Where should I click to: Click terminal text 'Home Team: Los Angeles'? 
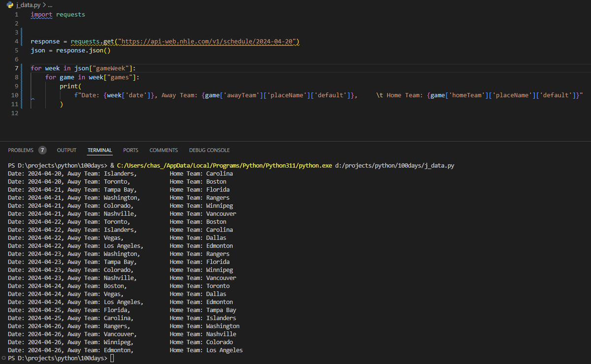coord(206,350)
